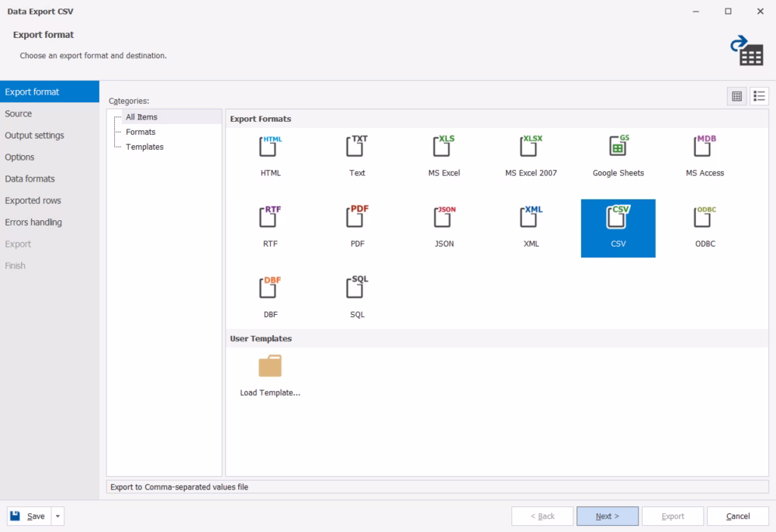The width and height of the screenshot is (776, 532).
Task: Select Templates category in tree
Action: 144,147
